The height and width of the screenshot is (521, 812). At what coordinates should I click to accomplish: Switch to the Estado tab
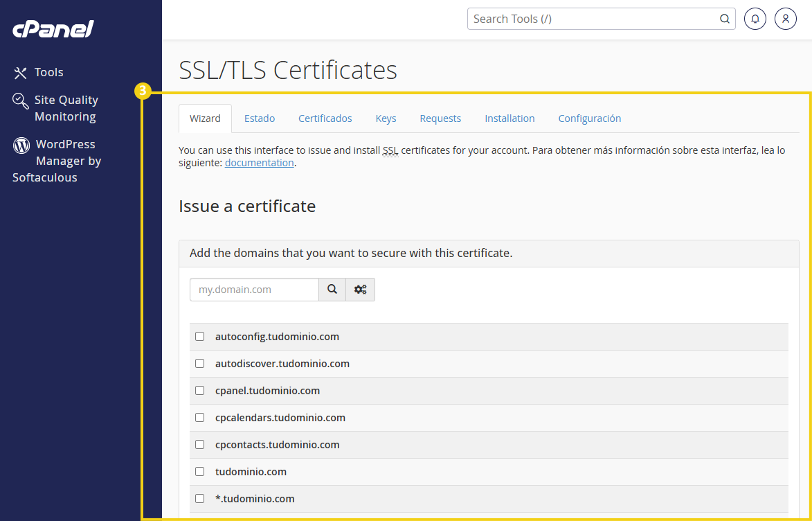coord(260,118)
